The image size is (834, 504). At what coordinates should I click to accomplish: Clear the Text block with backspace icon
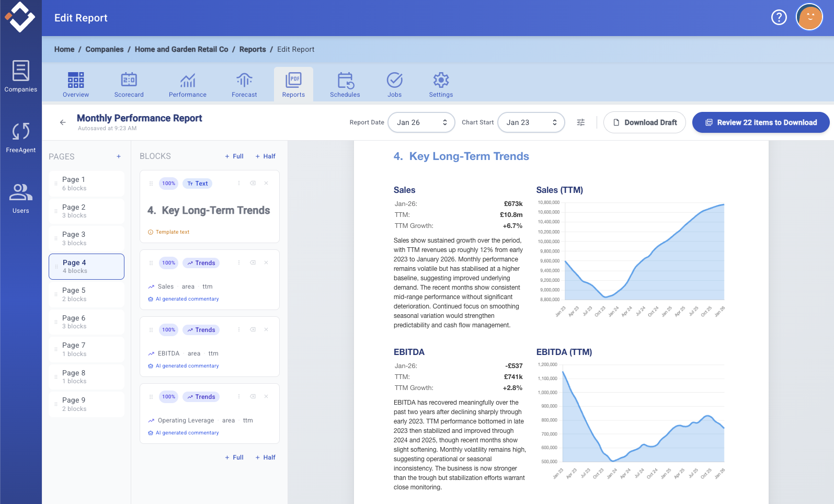click(x=253, y=184)
